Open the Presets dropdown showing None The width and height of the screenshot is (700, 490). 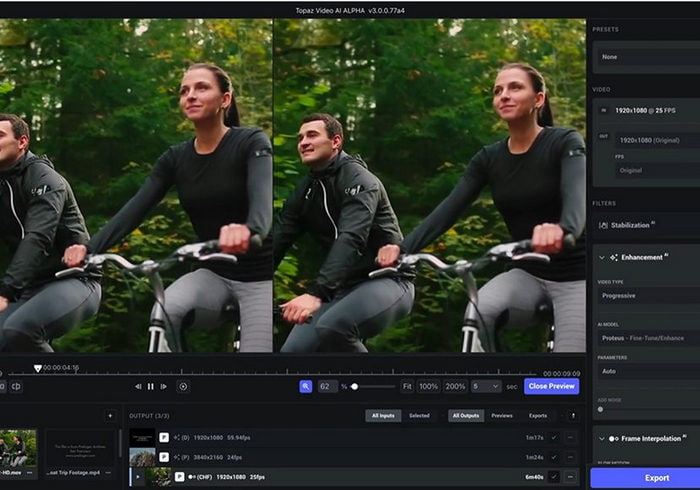pos(649,57)
